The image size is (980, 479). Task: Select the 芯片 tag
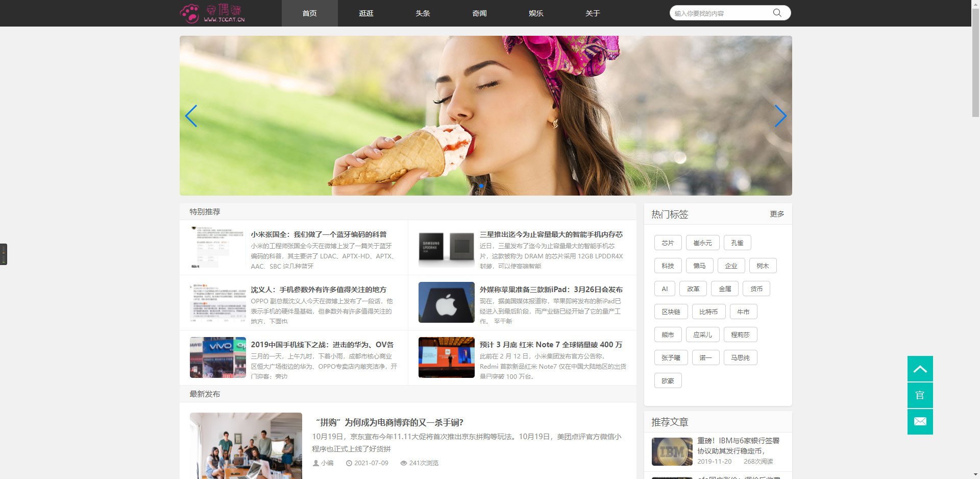point(668,243)
